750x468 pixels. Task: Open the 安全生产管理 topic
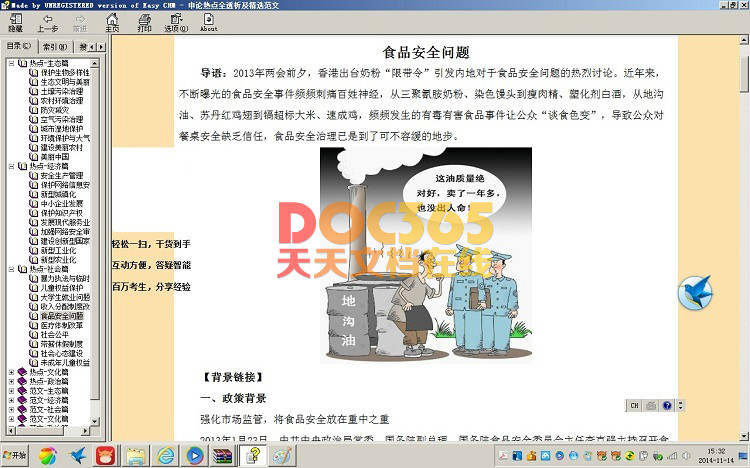point(61,176)
